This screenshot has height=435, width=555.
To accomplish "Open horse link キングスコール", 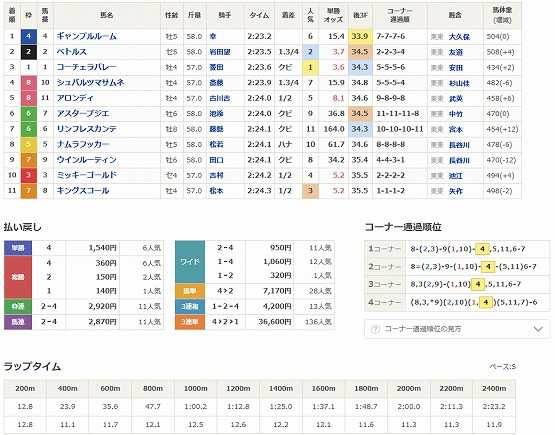I will 83,190.
